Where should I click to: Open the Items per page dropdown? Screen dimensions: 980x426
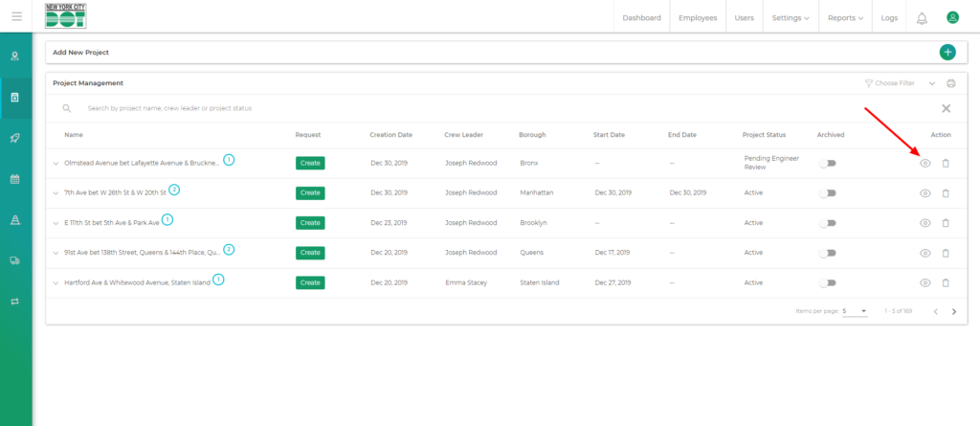pos(854,311)
